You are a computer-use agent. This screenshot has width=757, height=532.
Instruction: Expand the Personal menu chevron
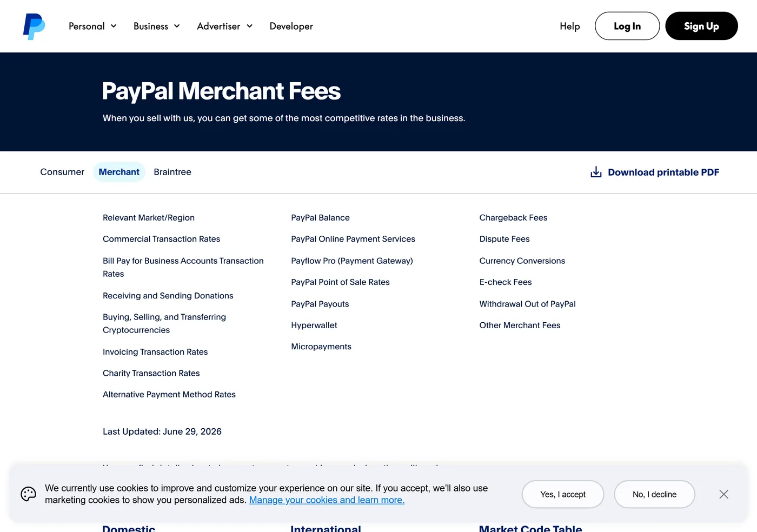[114, 26]
